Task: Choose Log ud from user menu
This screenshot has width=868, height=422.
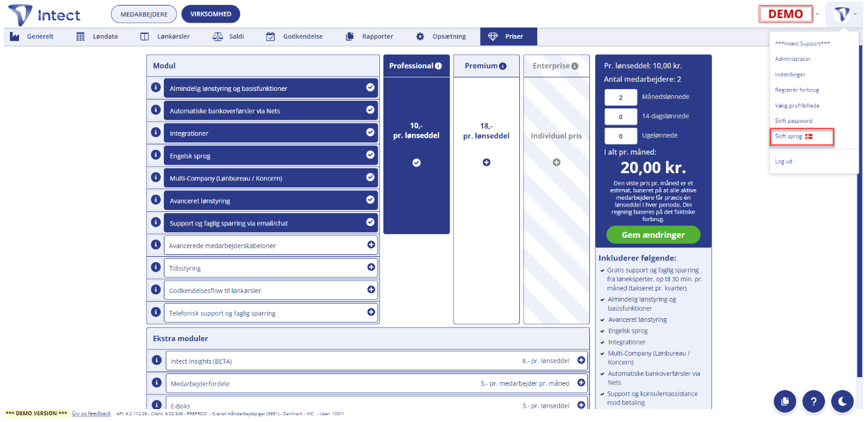Action: click(x=784, y=161)
